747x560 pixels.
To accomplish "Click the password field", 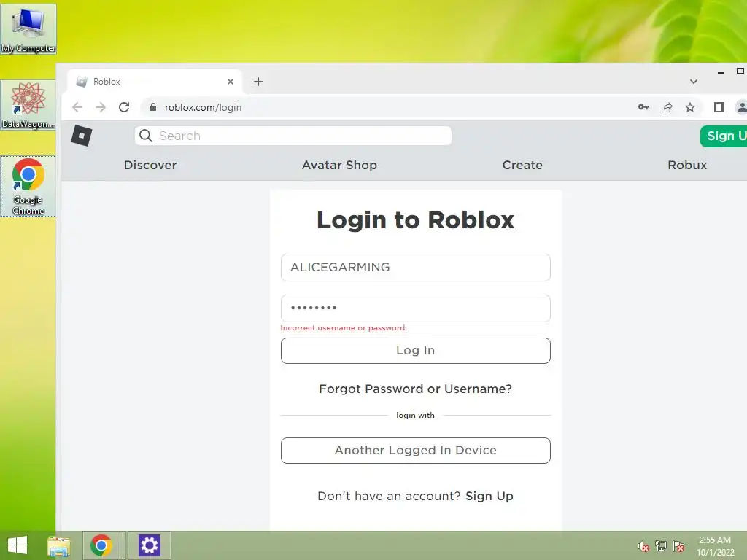I will point(415,308).
